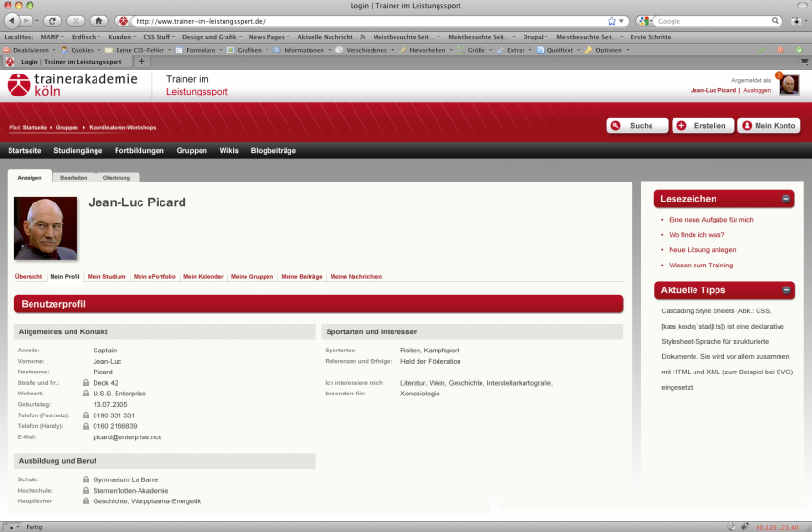Expand the Kunden bookmarks folder
This screenshot has width=812, height=532.
[120, 36]
